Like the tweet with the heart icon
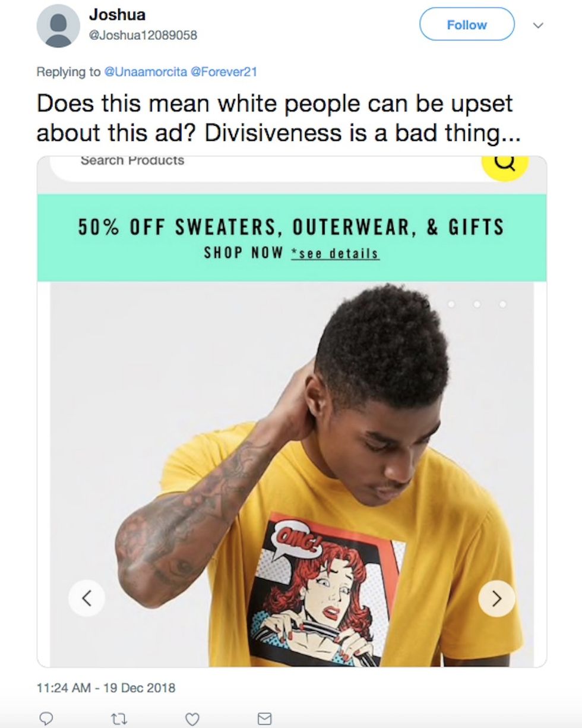Image resolution: width=582 pixels, height=728 pixels. tap(192, 719)
